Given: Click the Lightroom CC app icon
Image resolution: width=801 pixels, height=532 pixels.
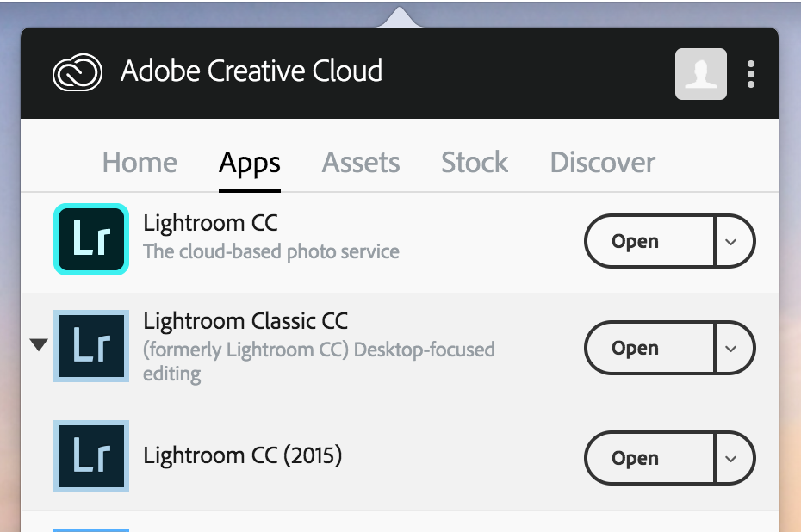Looking at the screenshot, I should point(91,239).
